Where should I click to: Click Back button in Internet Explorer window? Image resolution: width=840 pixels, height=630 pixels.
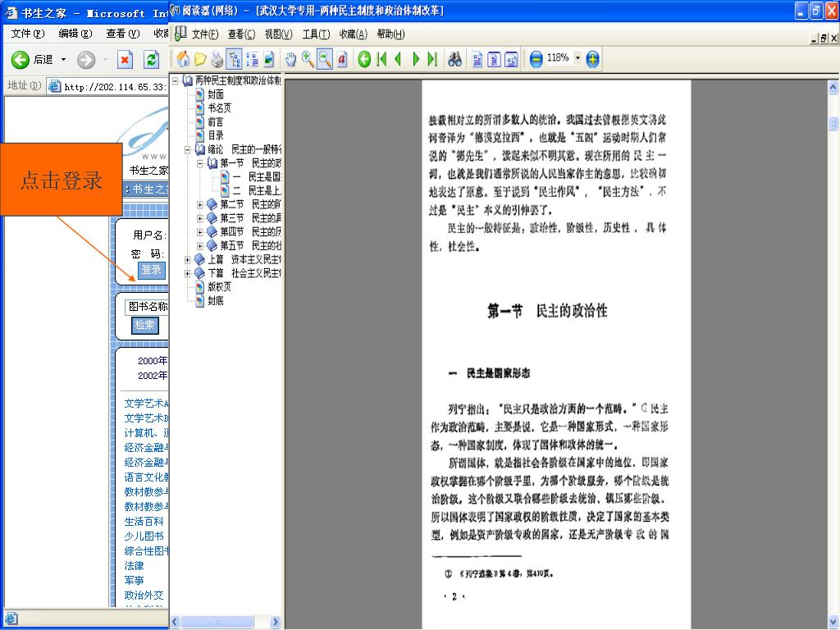[33, 59]
